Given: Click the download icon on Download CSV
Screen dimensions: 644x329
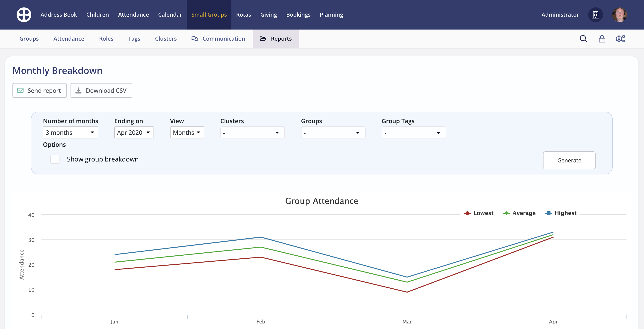Looking at the screenshot, I should coord(78,90).
